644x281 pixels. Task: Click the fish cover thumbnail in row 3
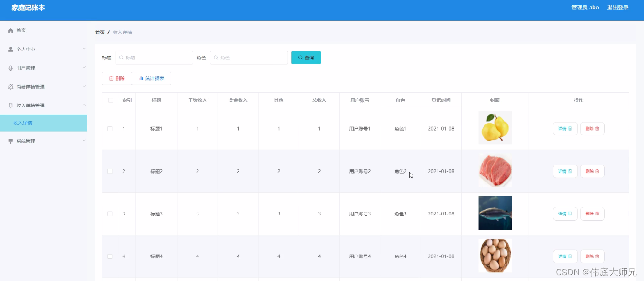pyautogui.click(x=495, y=213)
